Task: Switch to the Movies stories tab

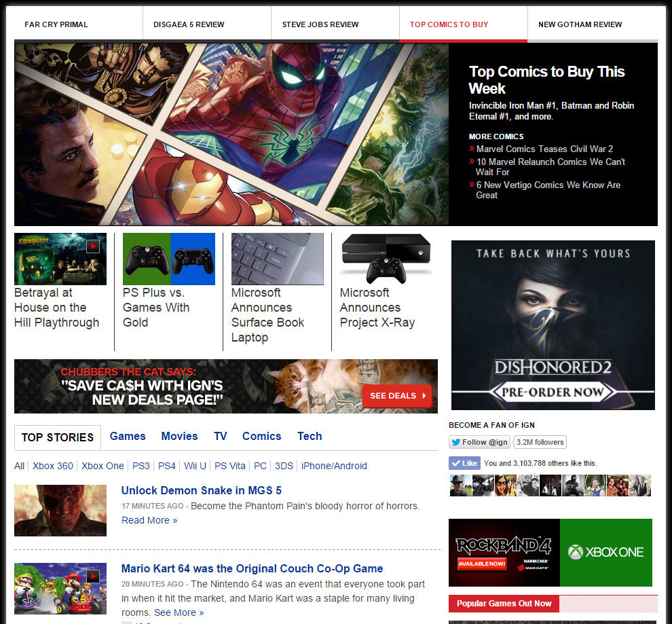Action: pyautogui.click(x=179, y=437)
